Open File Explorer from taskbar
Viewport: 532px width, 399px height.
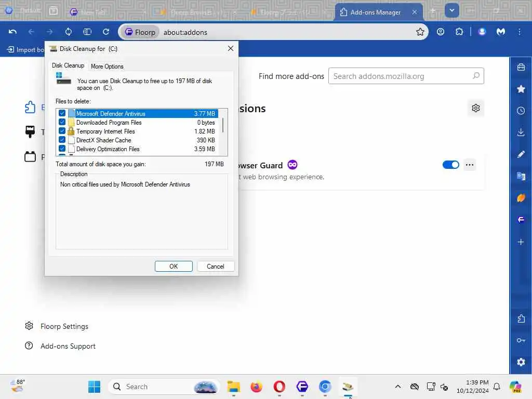[233, 387]
